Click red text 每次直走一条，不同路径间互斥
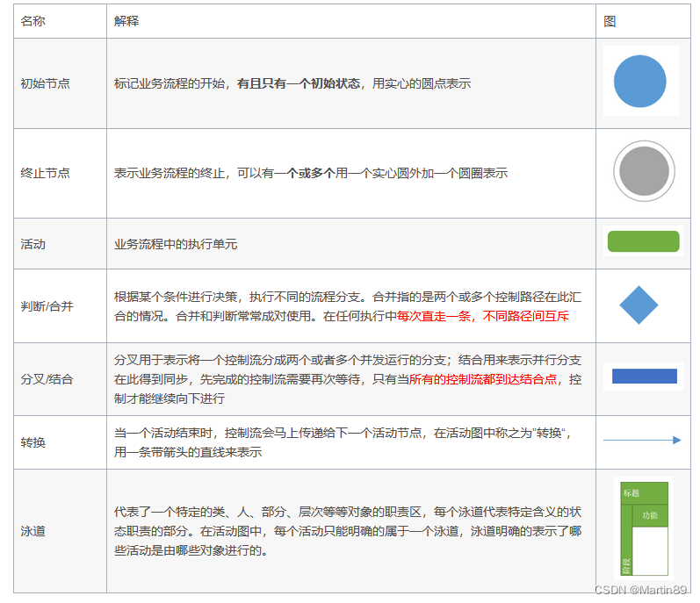 483,316
